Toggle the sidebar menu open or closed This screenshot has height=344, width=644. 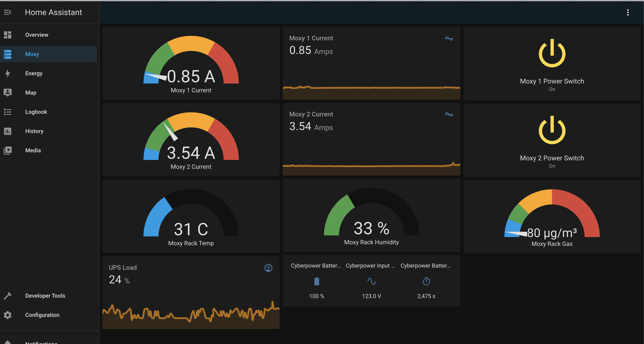[8, 12]
